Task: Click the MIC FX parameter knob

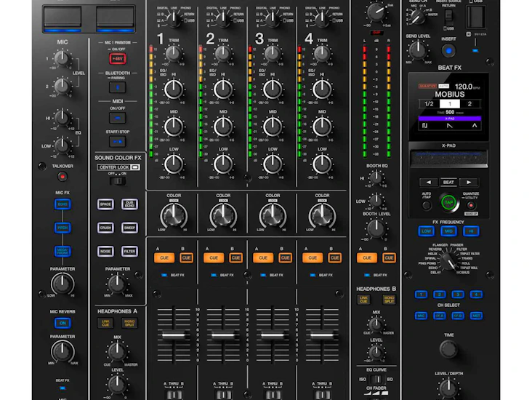Action: click(63, 284)
